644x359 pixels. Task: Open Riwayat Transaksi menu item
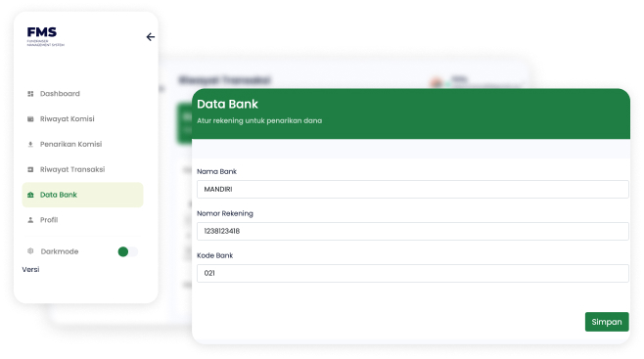coord(82,169)
